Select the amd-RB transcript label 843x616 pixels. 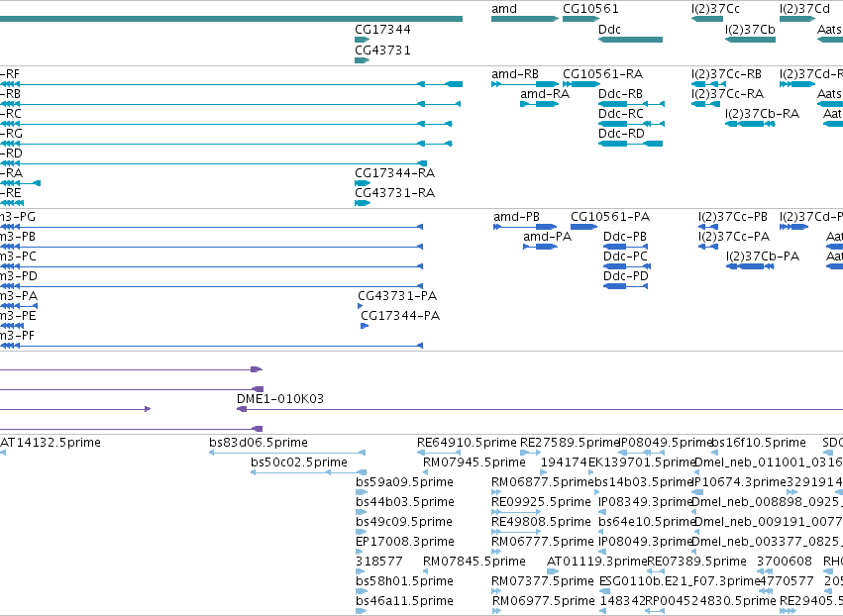[x=514, y=74]
